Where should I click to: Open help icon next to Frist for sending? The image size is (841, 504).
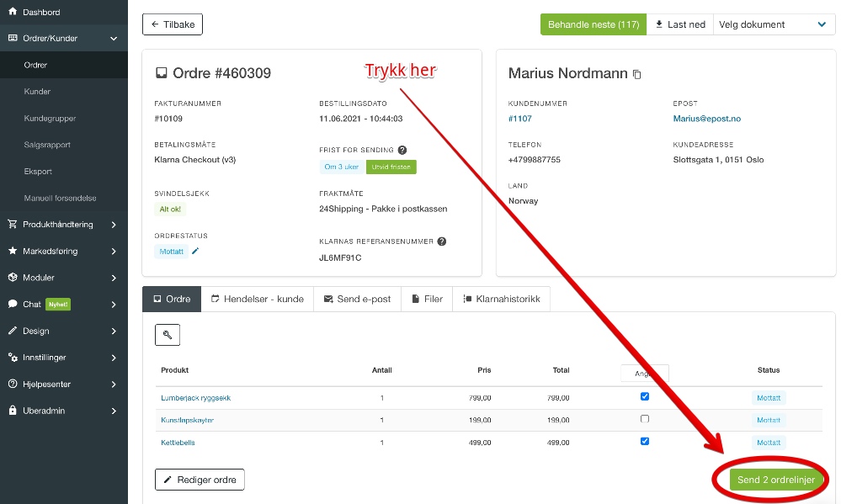click(x=402, y=150)
